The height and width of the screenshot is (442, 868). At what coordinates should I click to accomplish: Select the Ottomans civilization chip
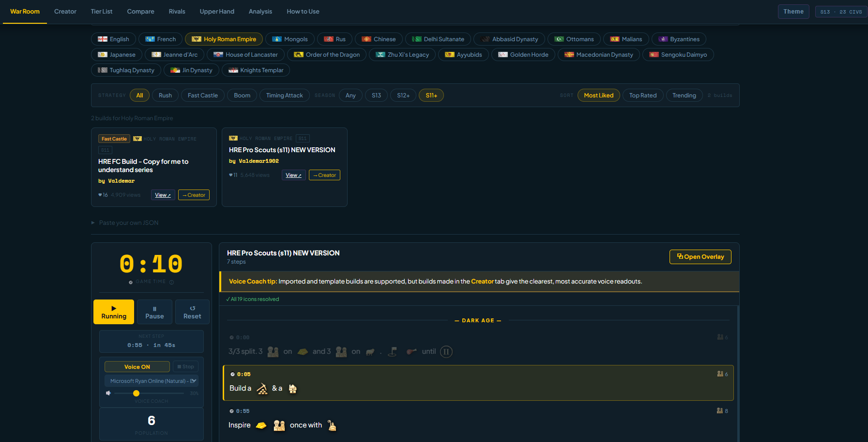pos(574,39)
